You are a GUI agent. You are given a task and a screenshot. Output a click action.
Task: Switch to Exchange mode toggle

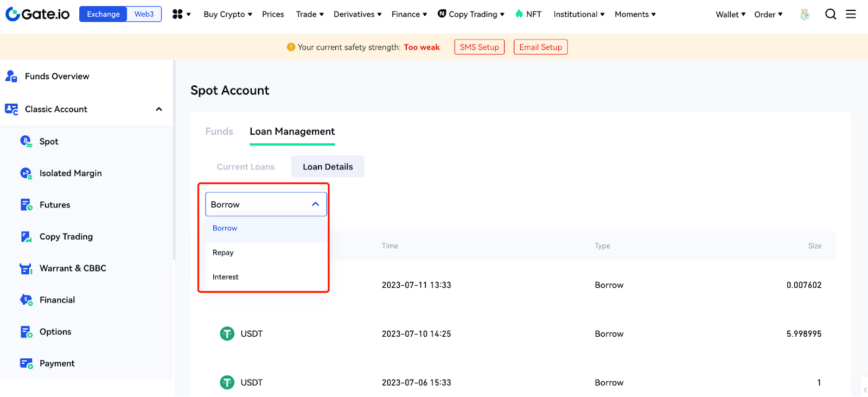click(103, 14)
